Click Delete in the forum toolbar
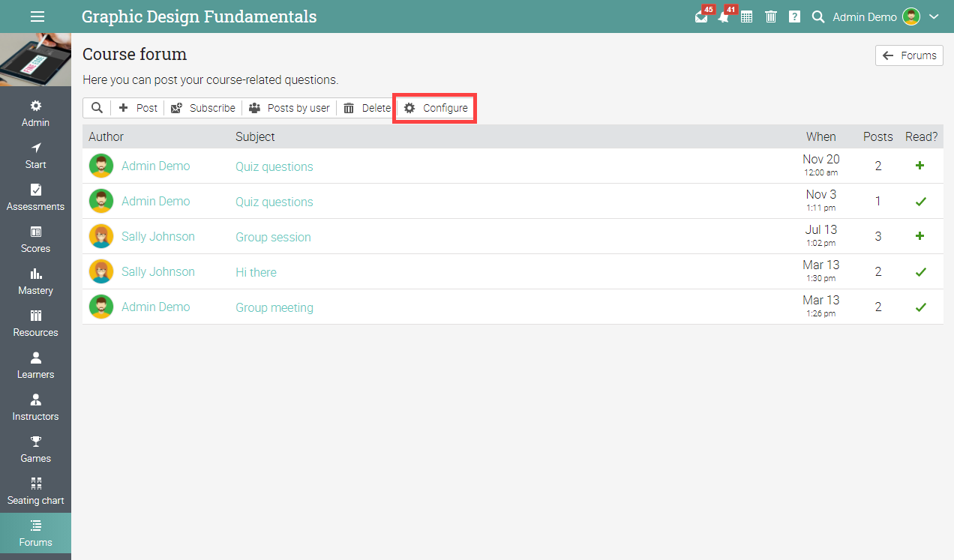 (x=367, y=108)
